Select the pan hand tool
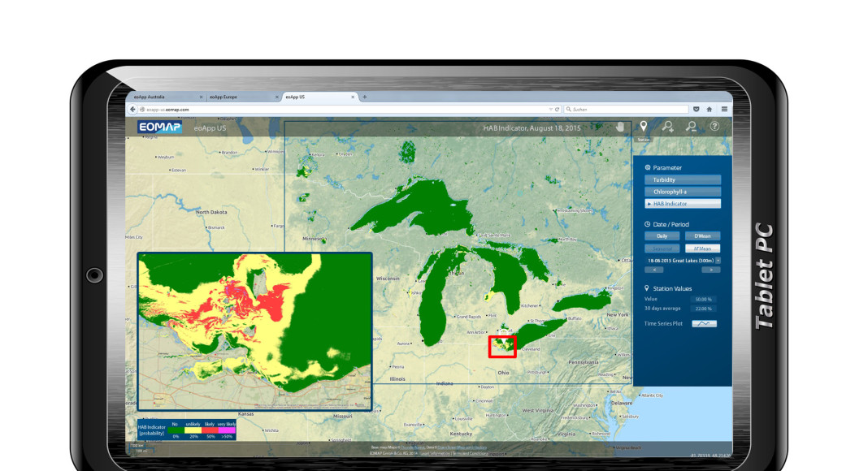Screen dimensions: 868x471 pyautogui.click(x=619, y=127)
